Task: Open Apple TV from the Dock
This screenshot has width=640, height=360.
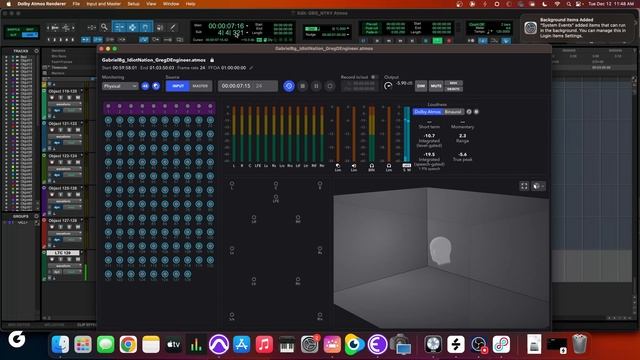Action: pos(173,344)
